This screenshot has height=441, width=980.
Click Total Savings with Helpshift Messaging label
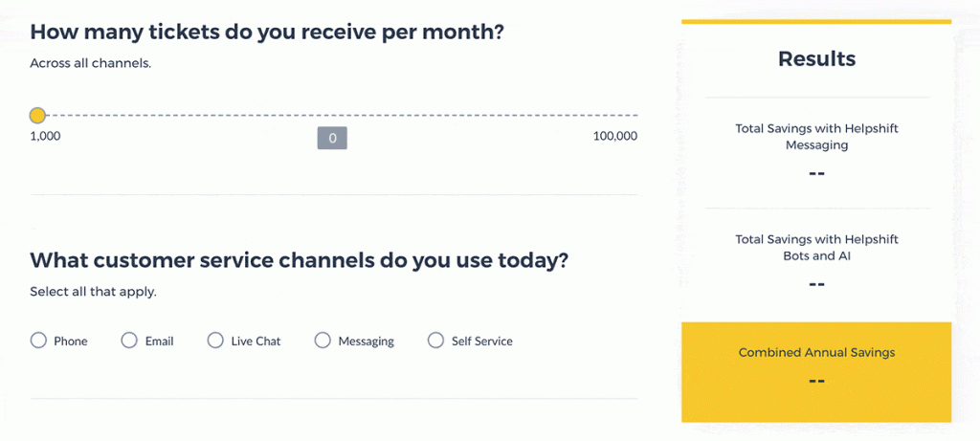coord(816,137)
